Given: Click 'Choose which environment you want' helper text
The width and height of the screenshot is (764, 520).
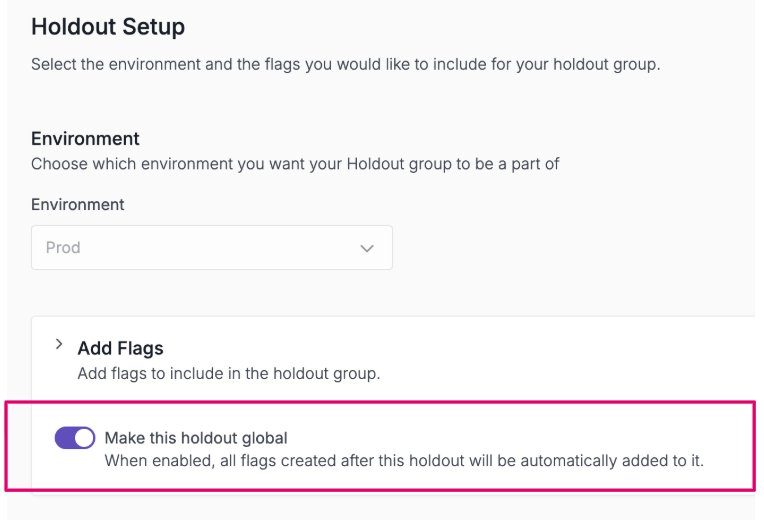Looking at the screenshot, I should tap(294, 163).
